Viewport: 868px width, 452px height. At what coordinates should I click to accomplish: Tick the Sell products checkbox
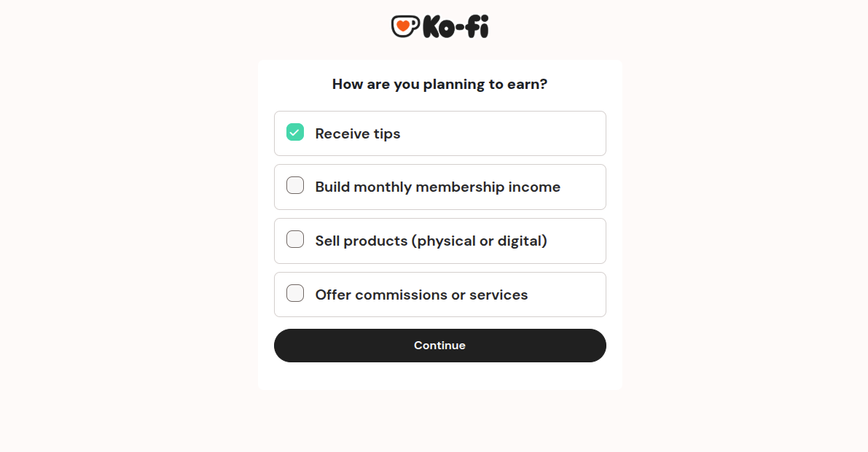pyautogui.click(x=295, y=239)
